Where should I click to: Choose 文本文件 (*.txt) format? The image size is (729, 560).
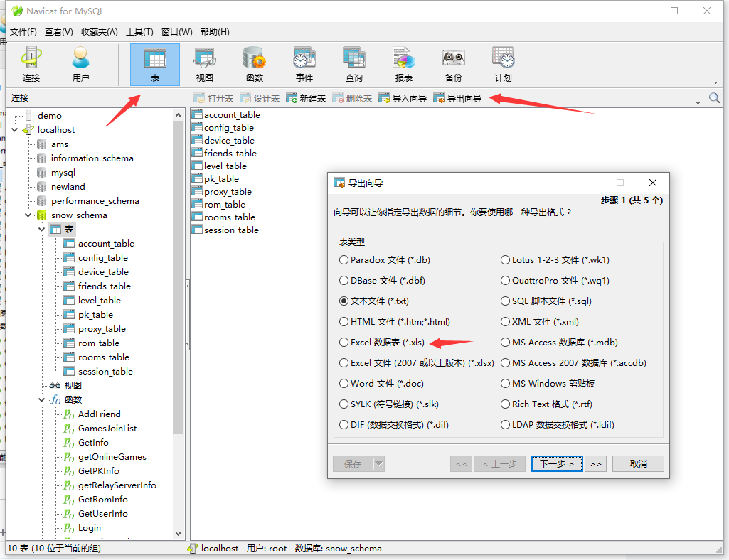374,301
